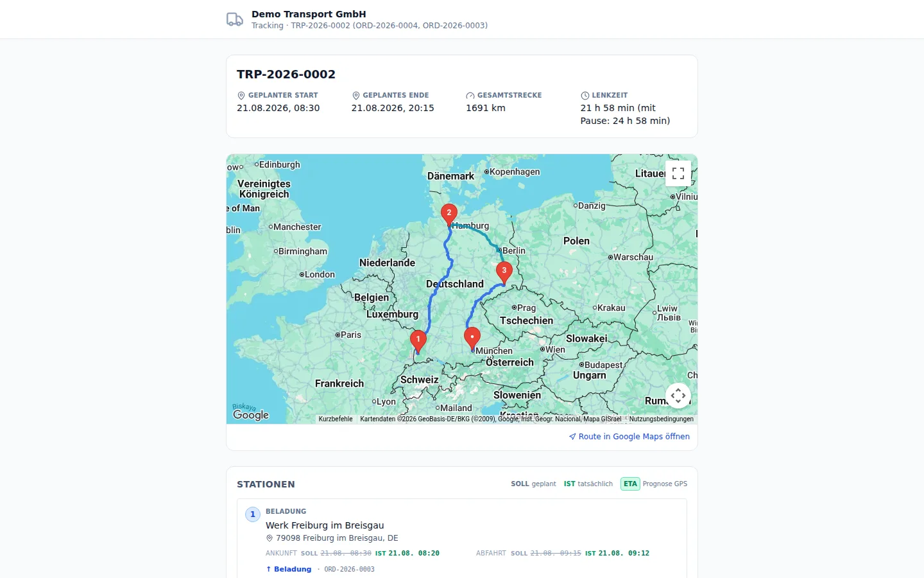924x578 pixels.
Task: Open the Kurzbefehle map shortcuts link
Action: [x=336, y=419]
